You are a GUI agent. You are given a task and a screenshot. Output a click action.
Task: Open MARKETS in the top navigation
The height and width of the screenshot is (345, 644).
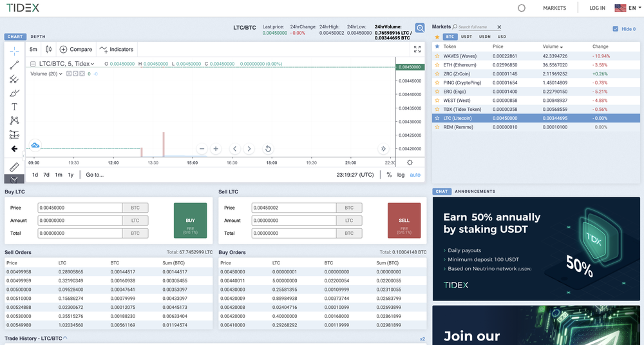click(554, 8)
